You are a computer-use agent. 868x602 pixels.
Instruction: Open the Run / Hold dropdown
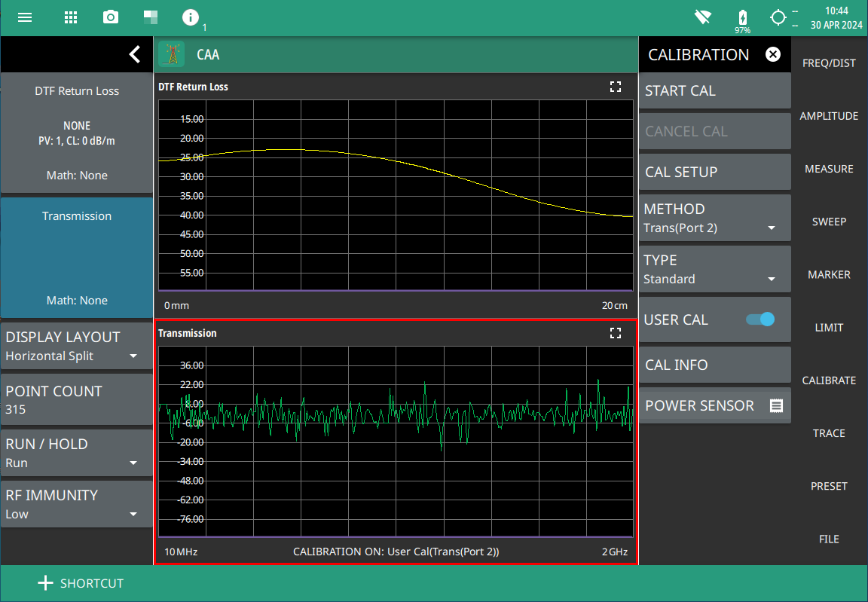(x=76, y=453)
